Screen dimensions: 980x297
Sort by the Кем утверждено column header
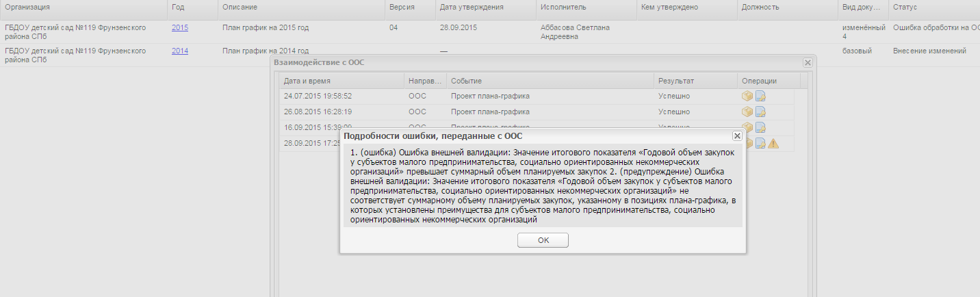(x=685, y=7)
